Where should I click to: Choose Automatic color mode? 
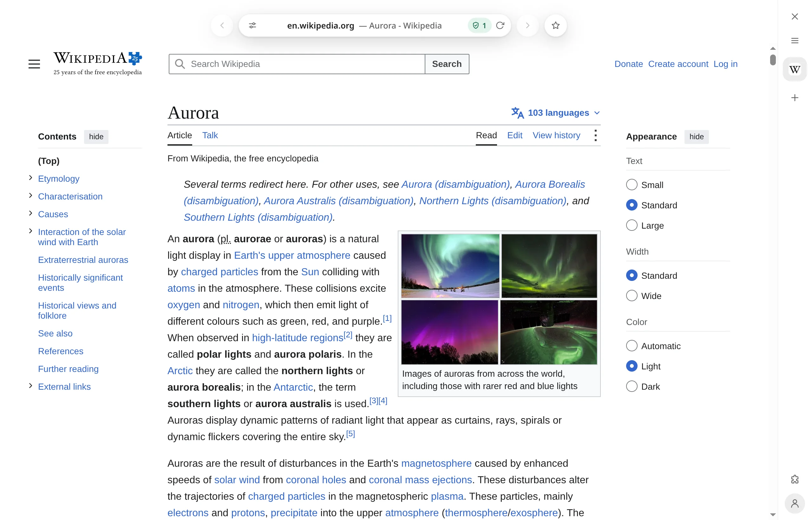point(632,346)
